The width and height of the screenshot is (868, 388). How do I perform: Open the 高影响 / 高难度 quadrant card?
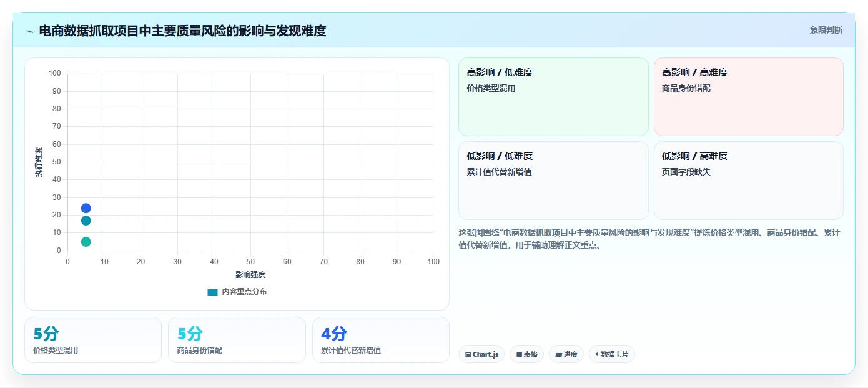748,97
